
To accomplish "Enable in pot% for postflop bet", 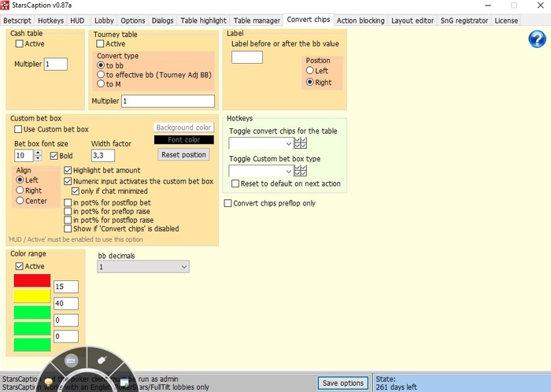I will [x=68, y=202].
